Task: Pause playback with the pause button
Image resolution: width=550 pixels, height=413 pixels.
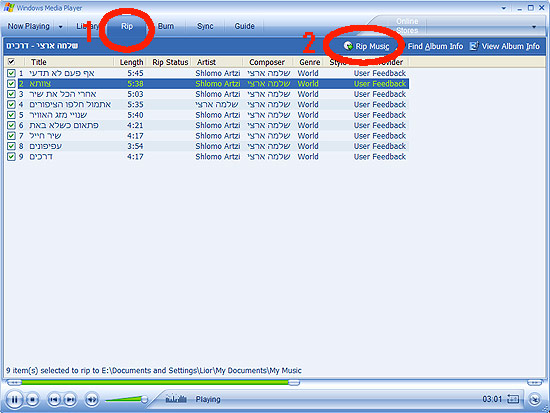Action: pos(14,399)
